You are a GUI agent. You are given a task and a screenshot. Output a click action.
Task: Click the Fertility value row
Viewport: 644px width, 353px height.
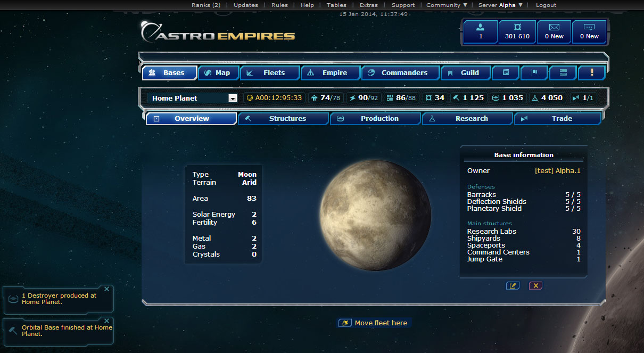[x=225, y=223]
